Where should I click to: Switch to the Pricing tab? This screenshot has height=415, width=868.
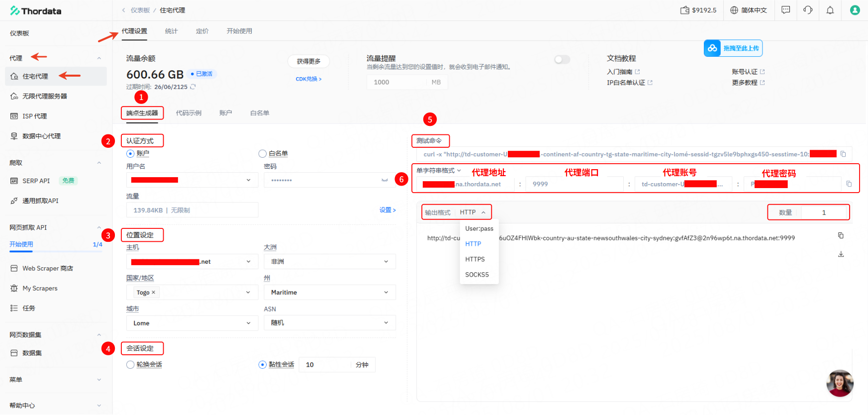(x=202, y=31)
